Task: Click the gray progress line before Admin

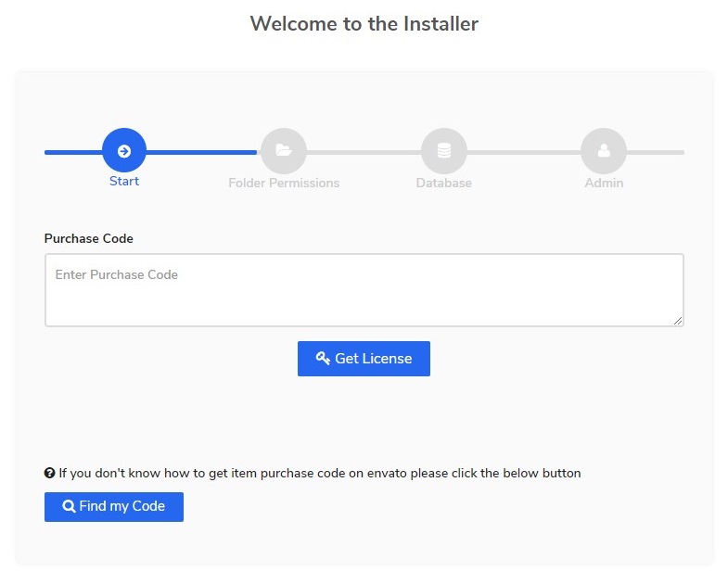Action: pyautogui.click(x=524, y=152)
